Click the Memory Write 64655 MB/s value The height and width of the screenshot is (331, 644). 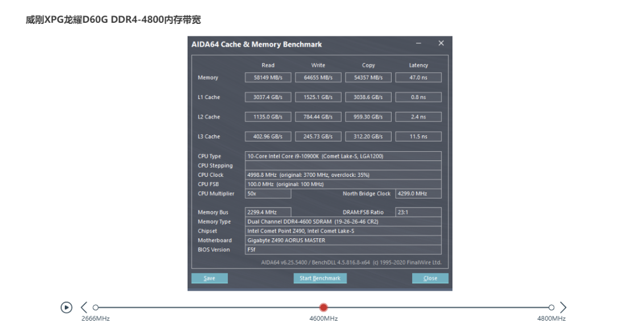[318, 77]
